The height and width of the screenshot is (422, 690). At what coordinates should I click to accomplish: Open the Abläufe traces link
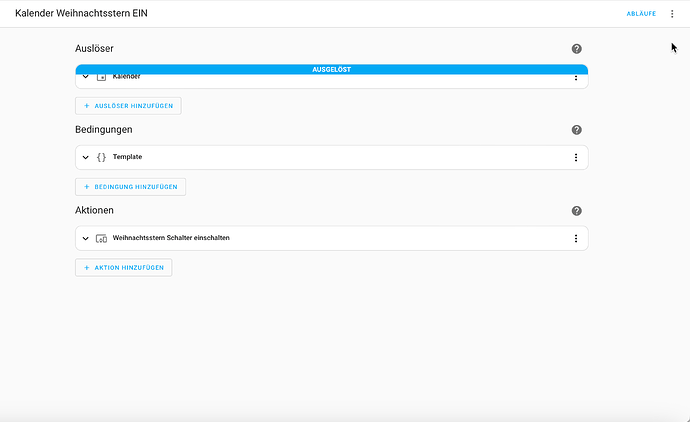coord(641,13)
